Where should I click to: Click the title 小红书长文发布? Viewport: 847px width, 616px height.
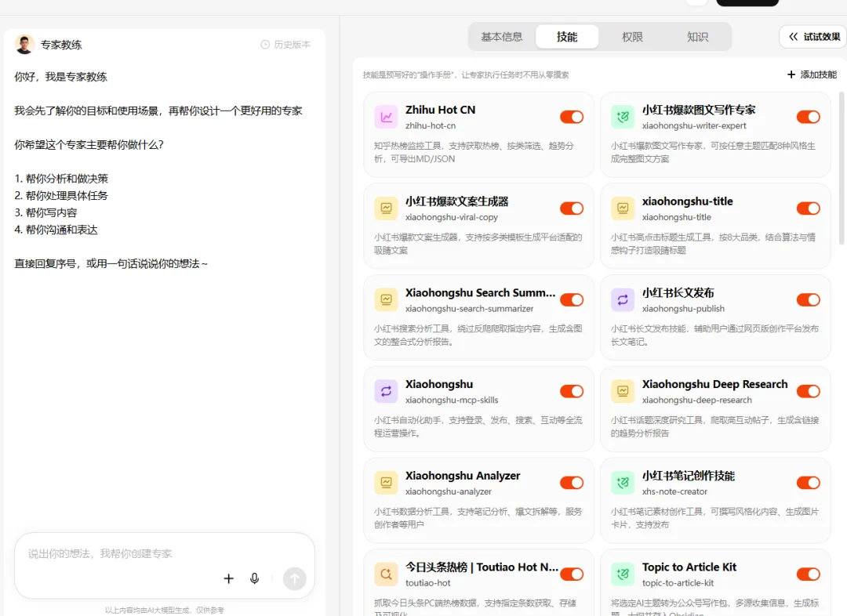(678, 292)
